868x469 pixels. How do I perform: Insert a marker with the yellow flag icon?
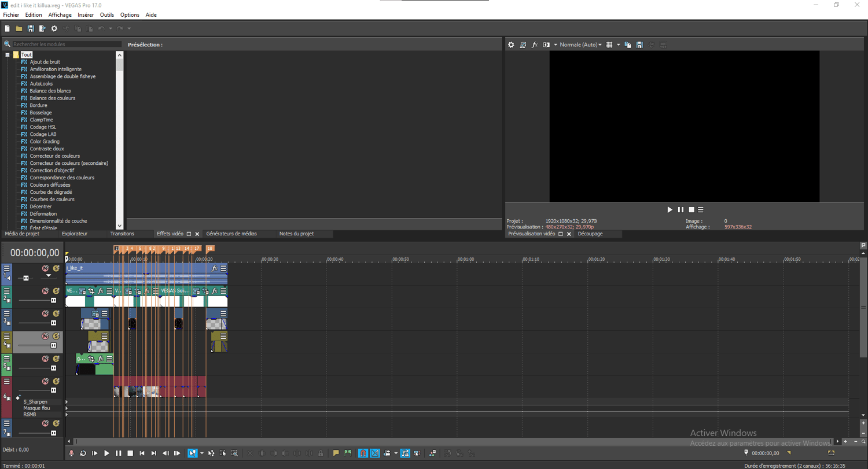(336, 453)
